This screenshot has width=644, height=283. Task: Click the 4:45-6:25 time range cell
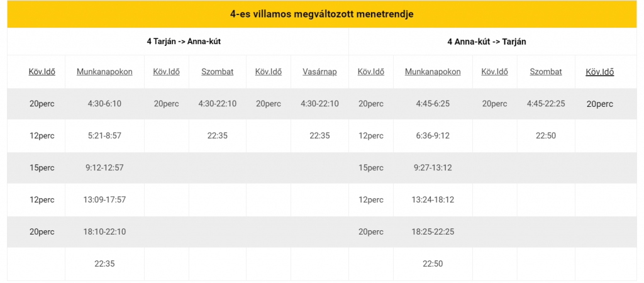[x=433, y=104]
